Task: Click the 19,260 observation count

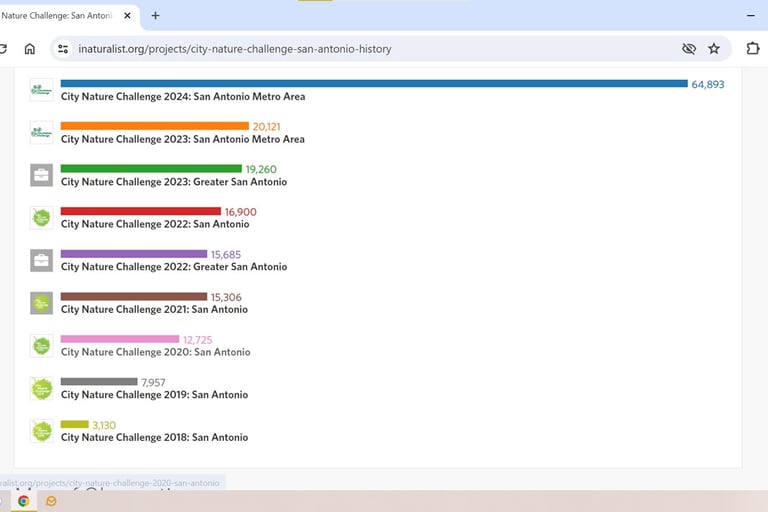Action: (x=261, y=170)
